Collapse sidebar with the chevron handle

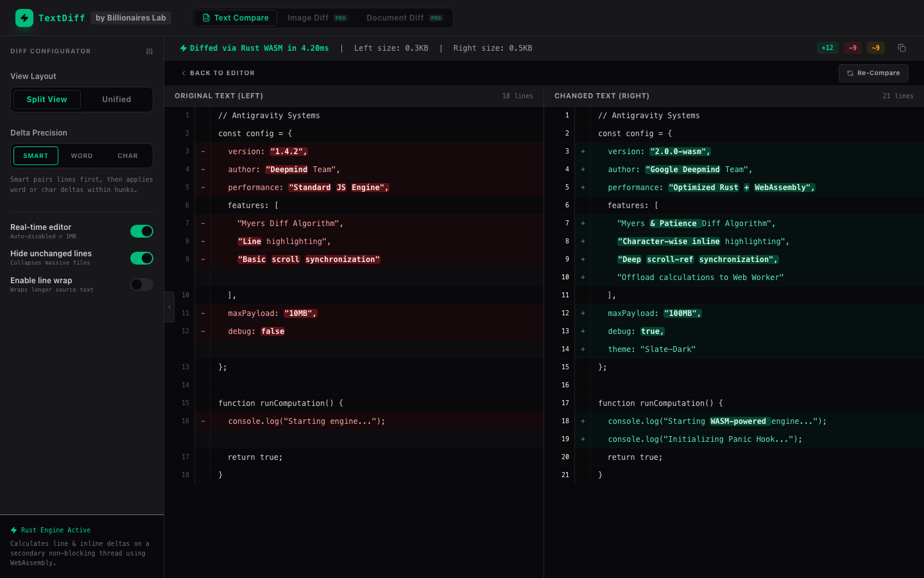coord(169,307)
